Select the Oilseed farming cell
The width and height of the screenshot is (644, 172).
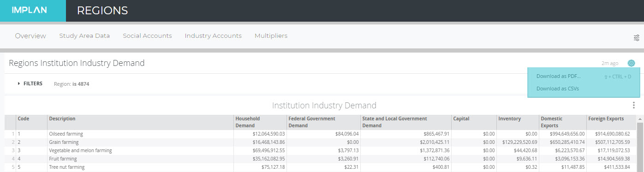point(66,134)
